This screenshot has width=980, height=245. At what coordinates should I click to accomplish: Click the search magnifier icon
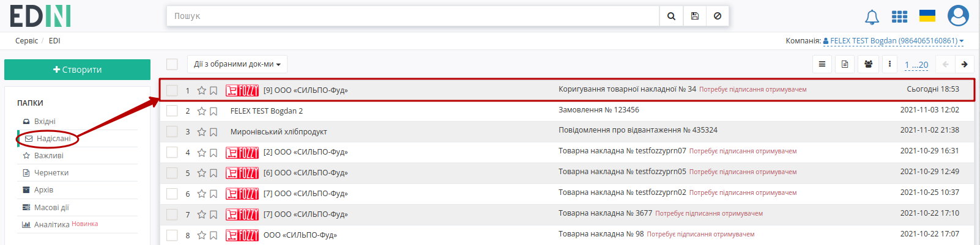pyautogui.click(x=671, y=16)
